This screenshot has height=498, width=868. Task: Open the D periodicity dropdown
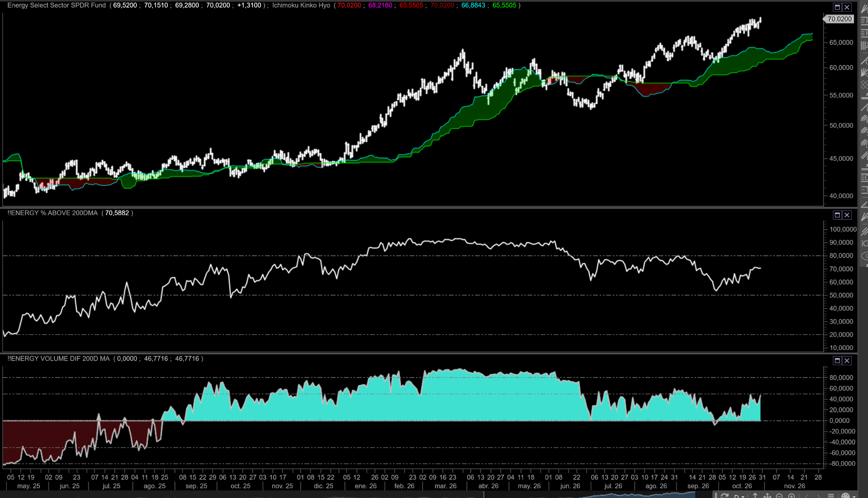[x=740, y=496]
